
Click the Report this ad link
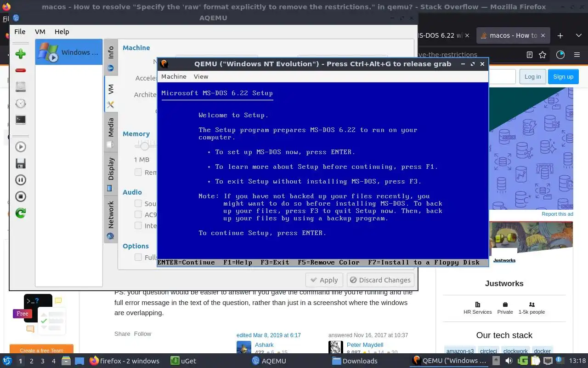(557, 214)
